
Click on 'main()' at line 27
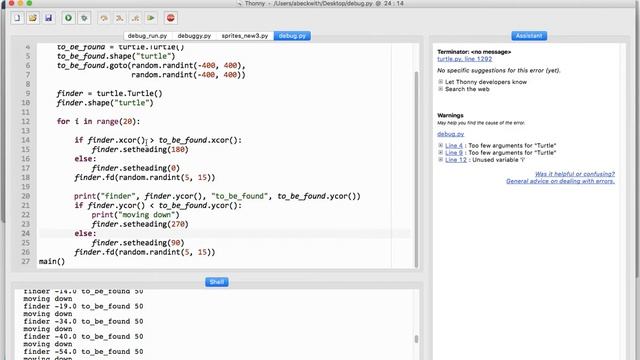coord(52,262)
